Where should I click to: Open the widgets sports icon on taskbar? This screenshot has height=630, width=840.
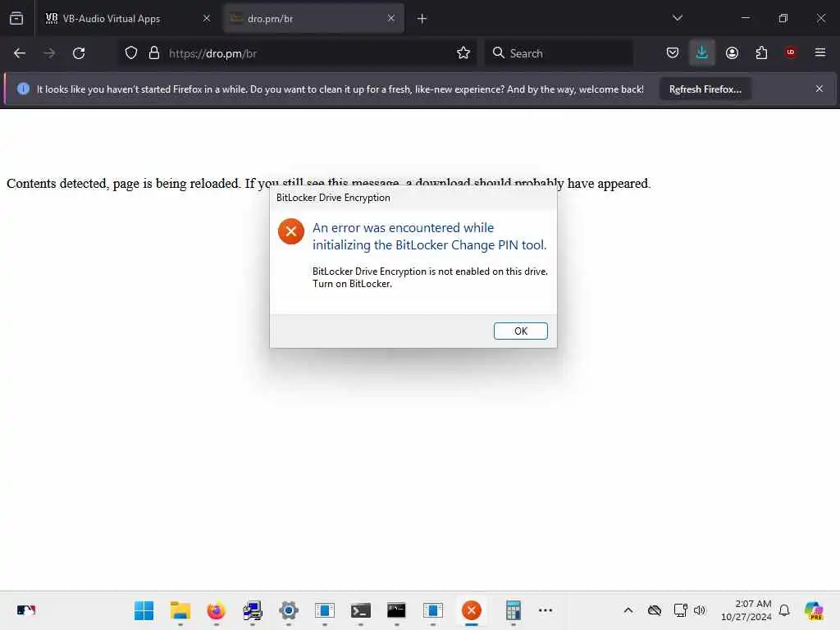point(25,610)
